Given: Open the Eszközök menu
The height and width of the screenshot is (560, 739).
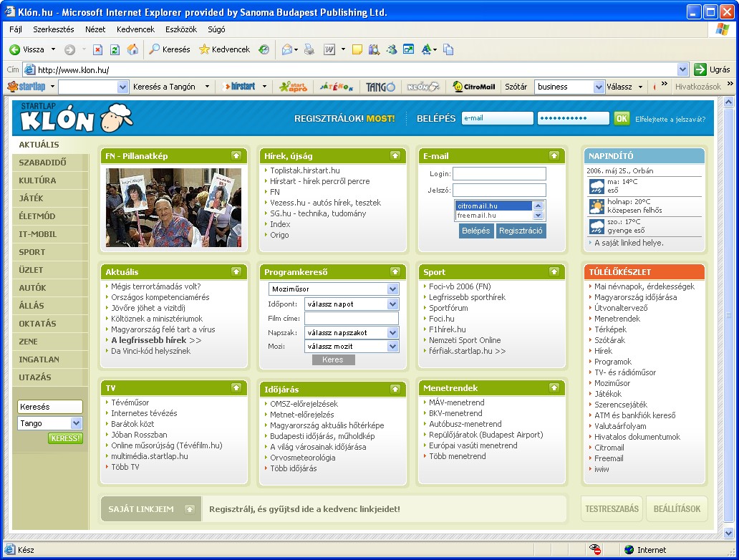Looking at the screenshot, I should click(x=181, y=29).
